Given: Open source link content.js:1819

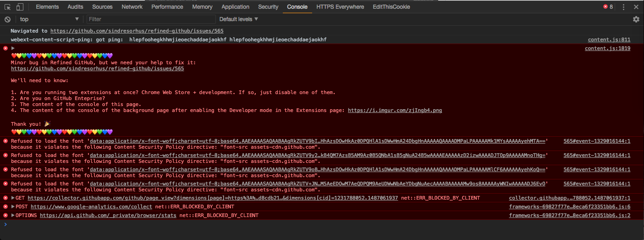Looking at the screenshot, I should pos(607,48).
